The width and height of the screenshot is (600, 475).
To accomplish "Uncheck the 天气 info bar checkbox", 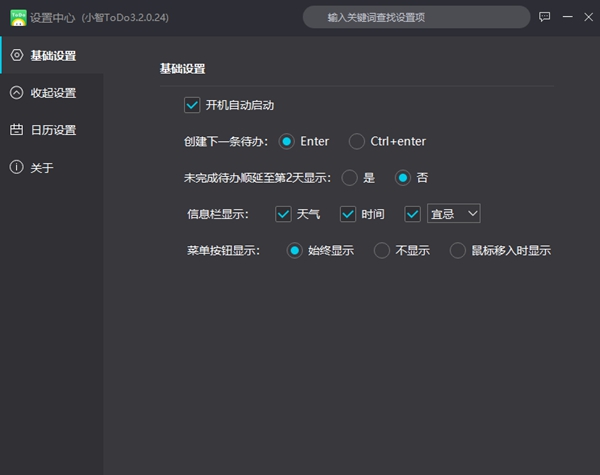I will tap(283, 213).
